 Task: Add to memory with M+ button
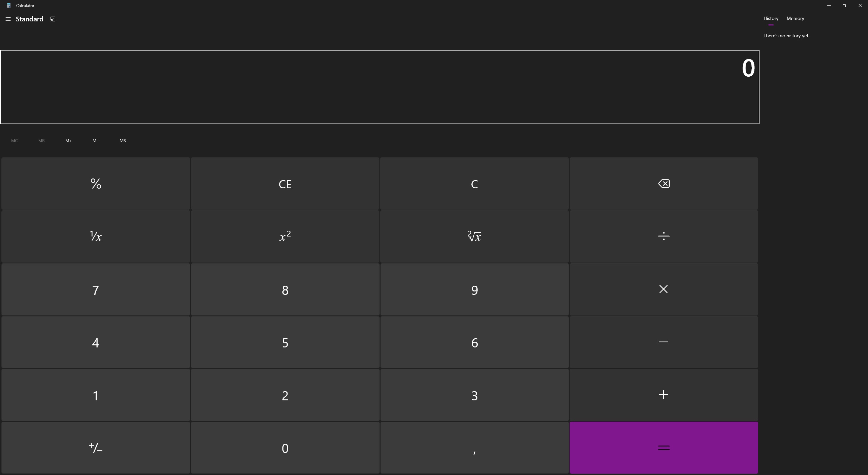pyautogui.click(x=68, y=140)
